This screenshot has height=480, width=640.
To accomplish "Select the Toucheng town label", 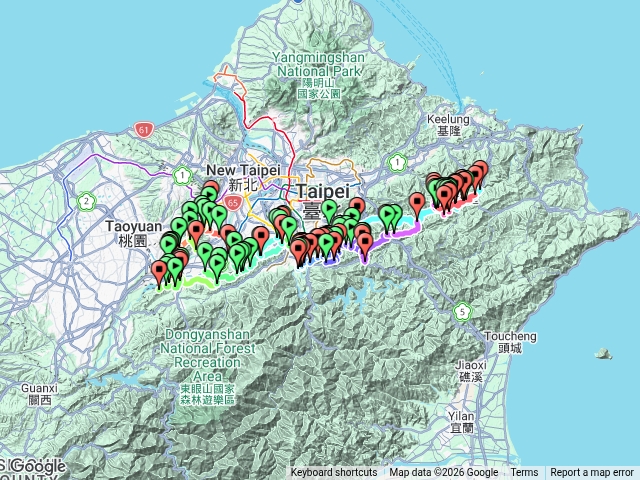I will point(510,342).
